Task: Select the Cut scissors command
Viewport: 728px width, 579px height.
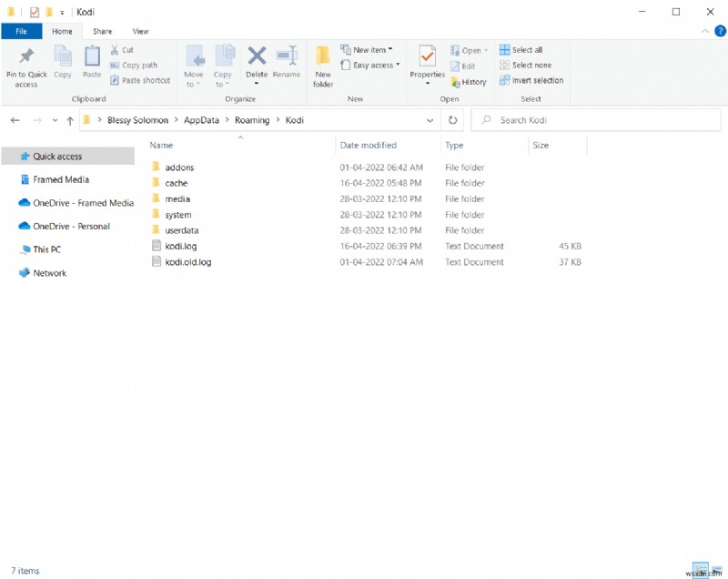Action: coord(122,50)
